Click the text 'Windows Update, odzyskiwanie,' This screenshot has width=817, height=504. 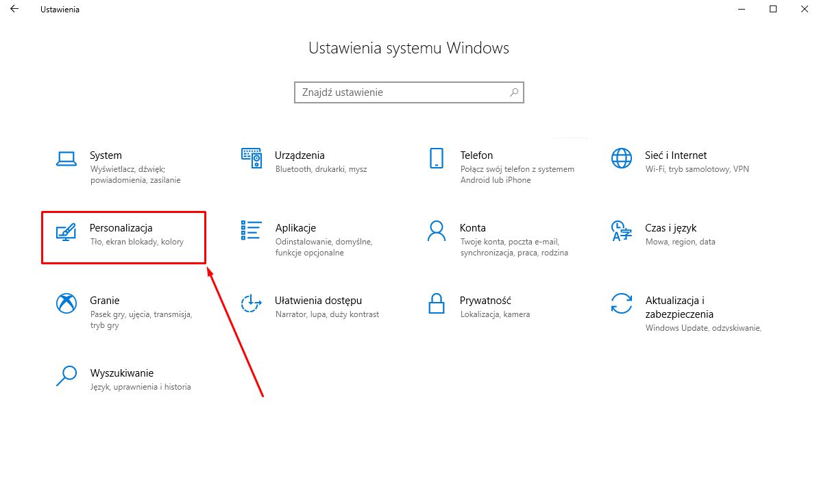703,328
